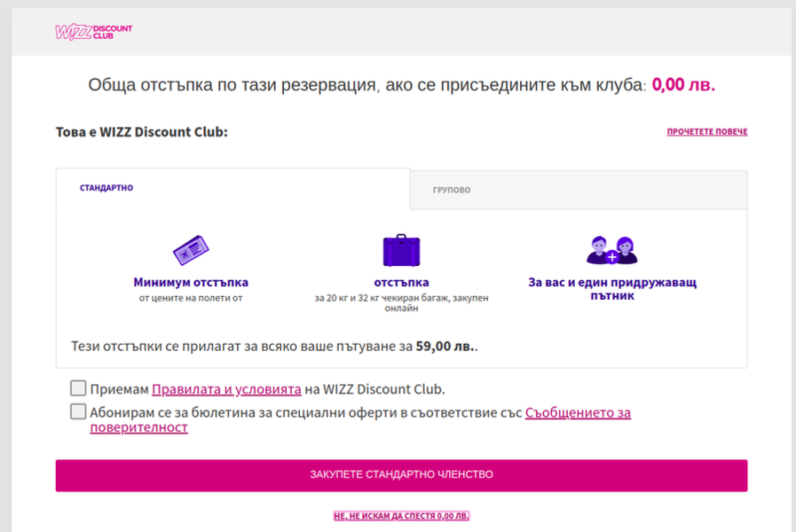Open the Съобщението за поверителност link
Viewport: 796px width, 532px height.
click(x=360, y=419)
